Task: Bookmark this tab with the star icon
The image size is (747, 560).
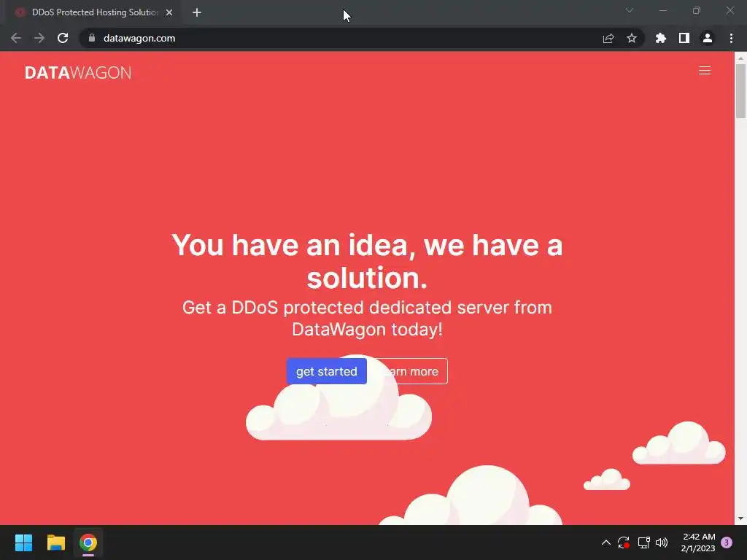Action: 632,38
